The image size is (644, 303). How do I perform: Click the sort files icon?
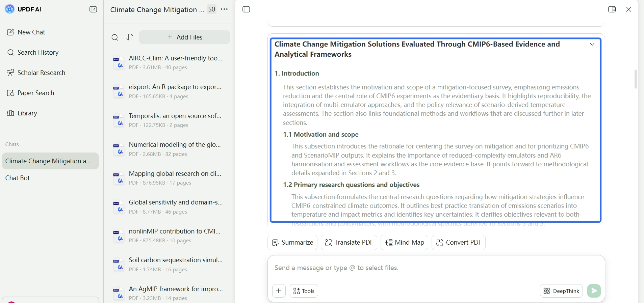(130, 37)
